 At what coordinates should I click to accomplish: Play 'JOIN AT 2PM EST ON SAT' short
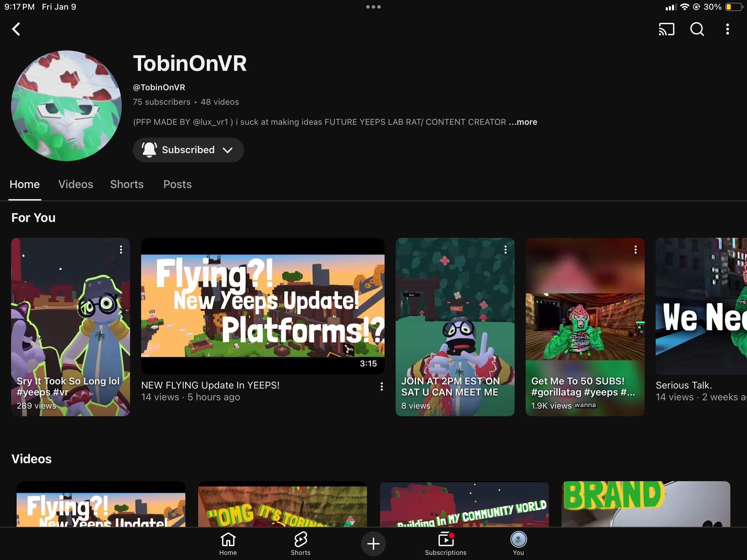point(455,327)
